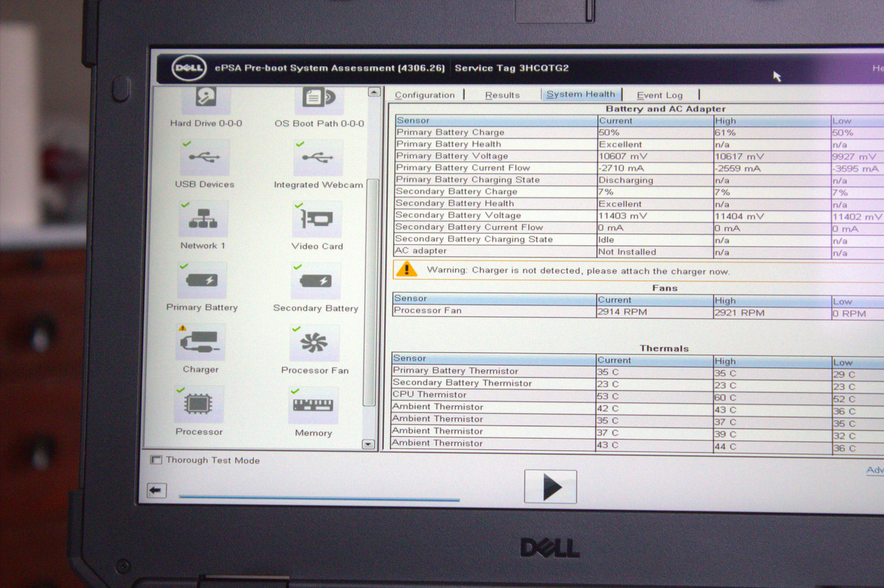
Task: Click the Fans section heading
Action: 665,288
